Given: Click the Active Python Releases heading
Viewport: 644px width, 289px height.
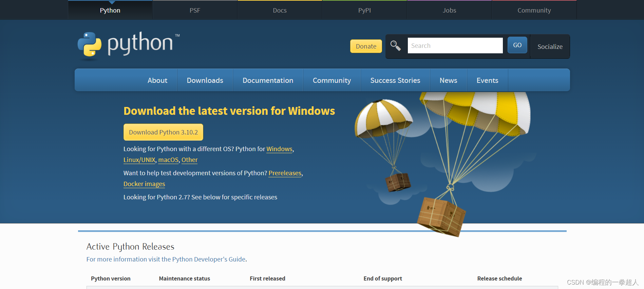Looking at the screenshot, I should coord(130,247).
